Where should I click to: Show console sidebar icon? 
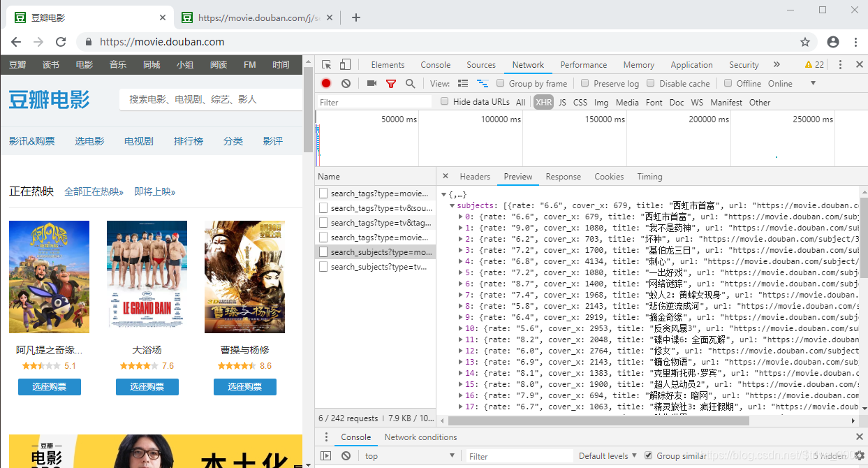326,456
